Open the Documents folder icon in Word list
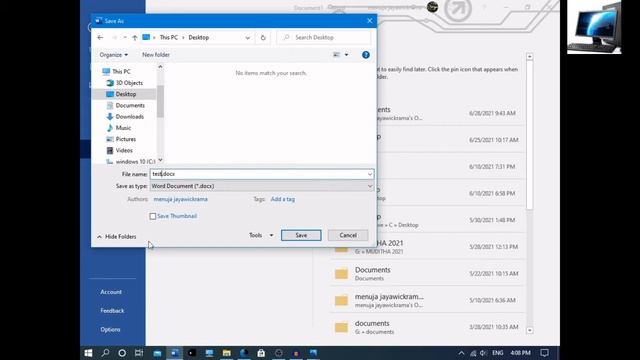The image size is (640, 360). [x=341, y=274]
